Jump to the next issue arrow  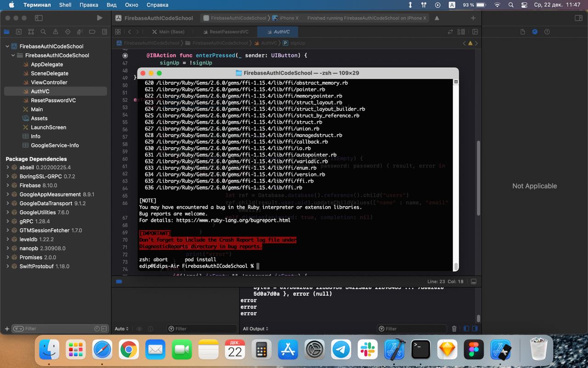476,43
